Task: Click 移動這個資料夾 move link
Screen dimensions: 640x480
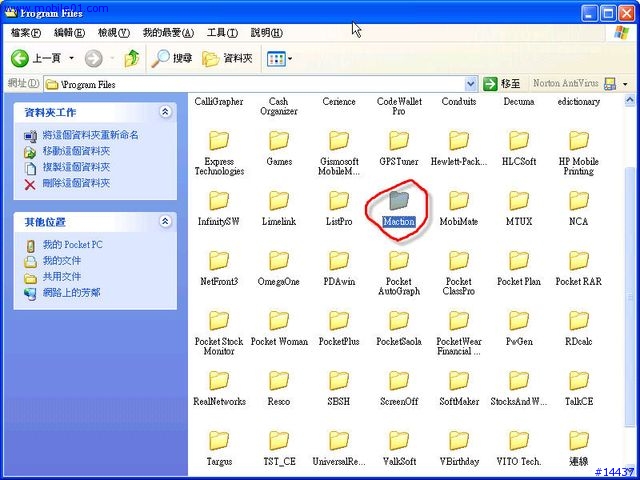Action: pyautogui.click(x=76, y=151)
